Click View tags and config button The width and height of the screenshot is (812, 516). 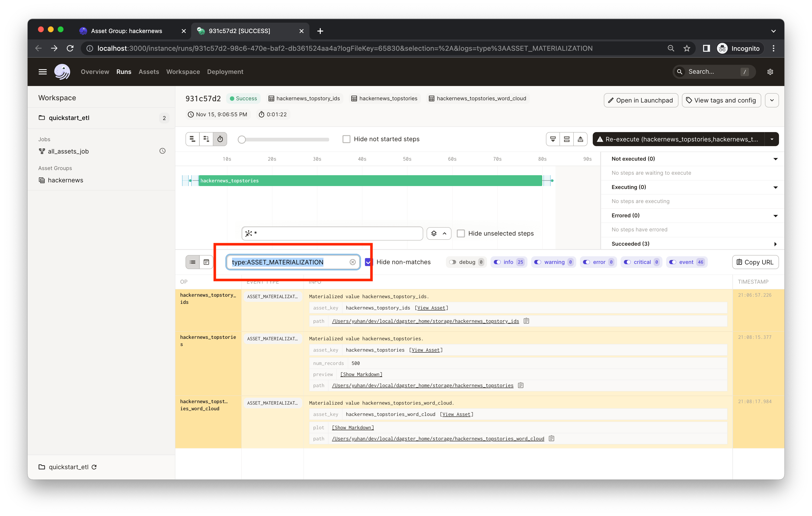(721, 100)
